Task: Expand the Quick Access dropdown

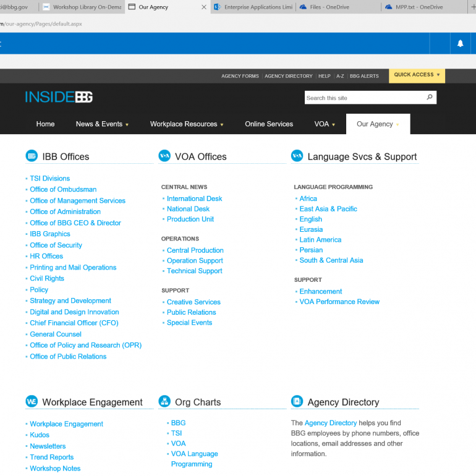Action: click(417, 75)
